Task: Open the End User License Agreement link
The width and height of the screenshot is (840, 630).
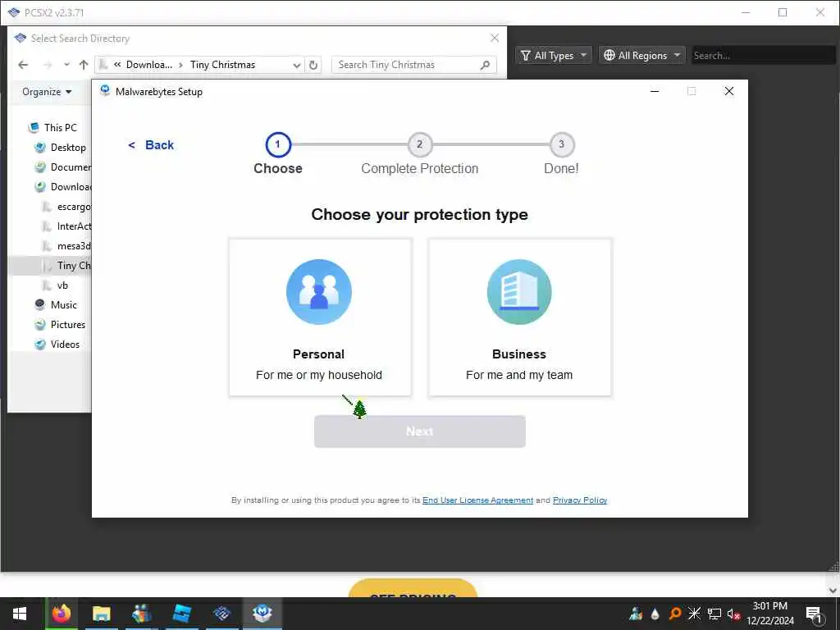Action: point(478,500)
